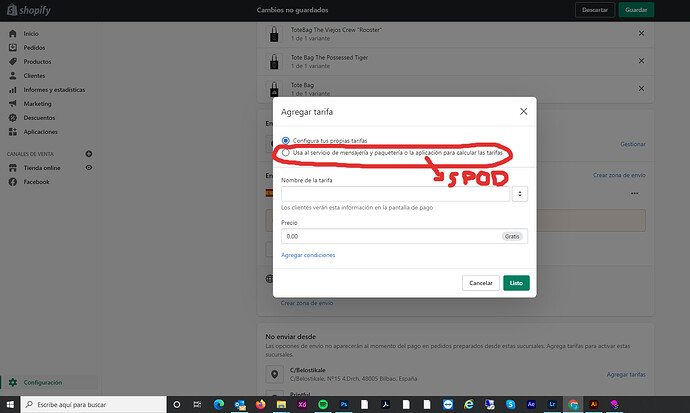Click the Aplicaciones grid icon

(13, 132)
